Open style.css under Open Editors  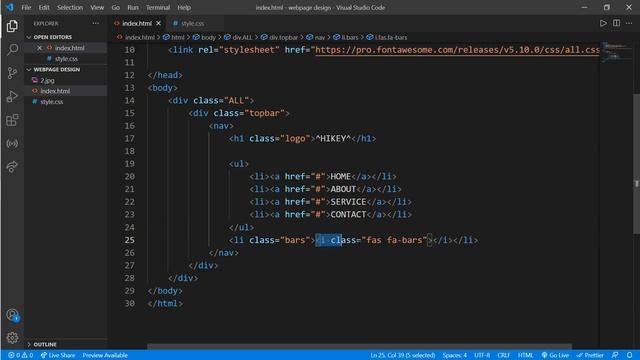click(x=66, y=59)
